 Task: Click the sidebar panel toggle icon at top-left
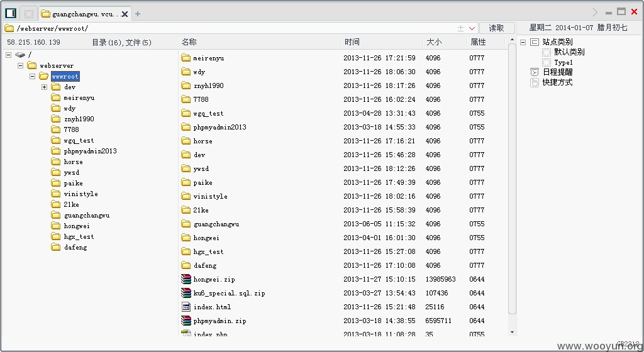click(11, 14)
